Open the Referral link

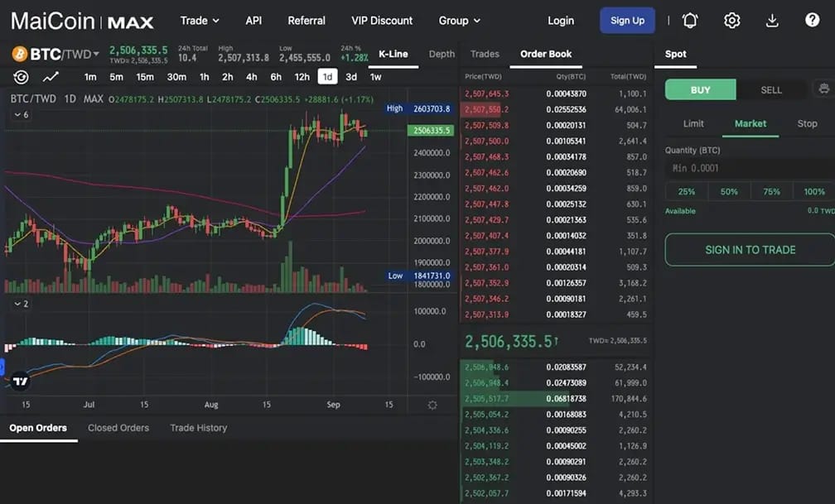(x=306, y=20)
